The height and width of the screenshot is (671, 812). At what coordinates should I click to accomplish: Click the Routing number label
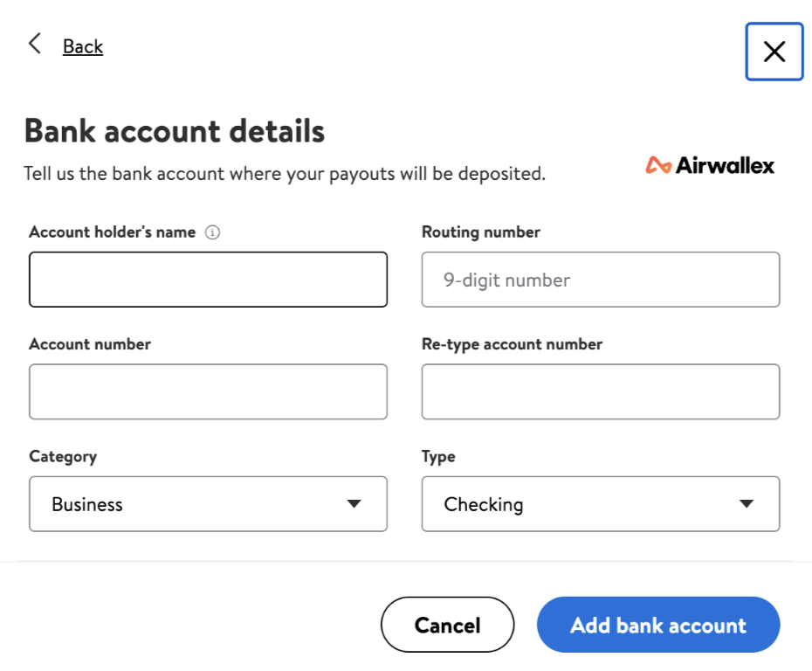coord(481,232)
